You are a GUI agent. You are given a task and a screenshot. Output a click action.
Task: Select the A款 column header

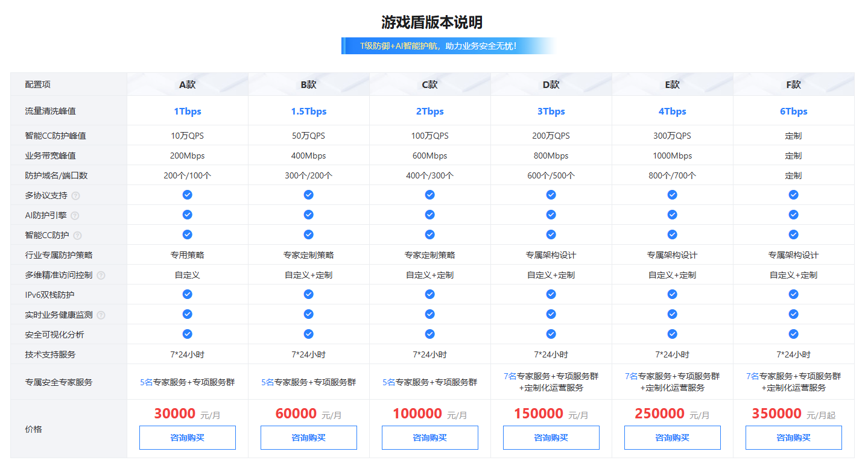(188, 84)
